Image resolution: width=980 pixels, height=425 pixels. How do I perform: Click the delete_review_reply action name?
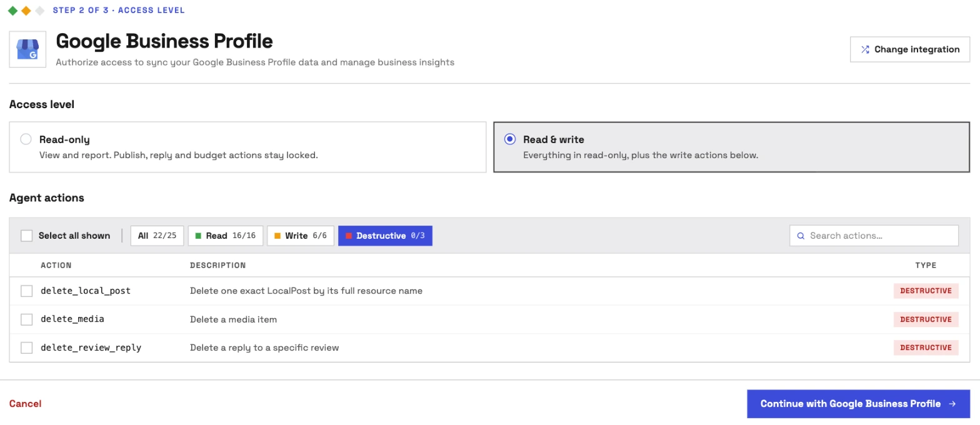tap(91, 347)
